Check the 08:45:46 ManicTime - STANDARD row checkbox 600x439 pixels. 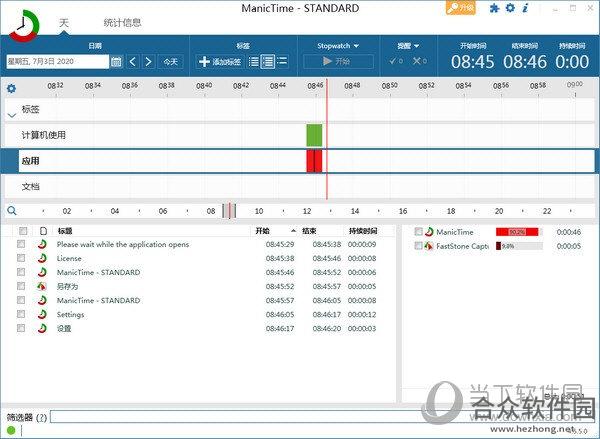point(21,272)
